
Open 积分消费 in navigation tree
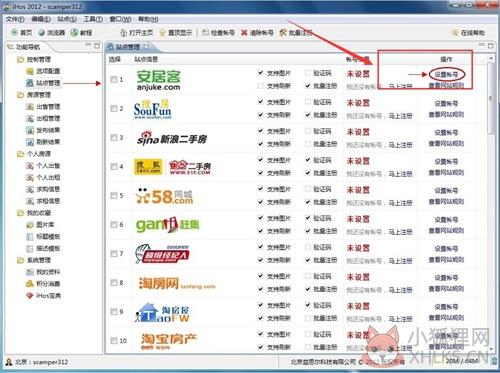pos(43,284)
